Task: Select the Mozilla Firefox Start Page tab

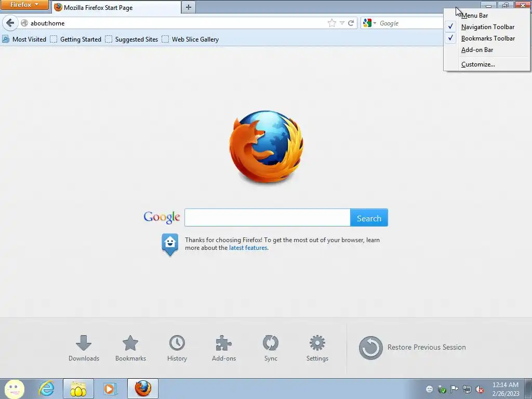Action: (116, 7)
